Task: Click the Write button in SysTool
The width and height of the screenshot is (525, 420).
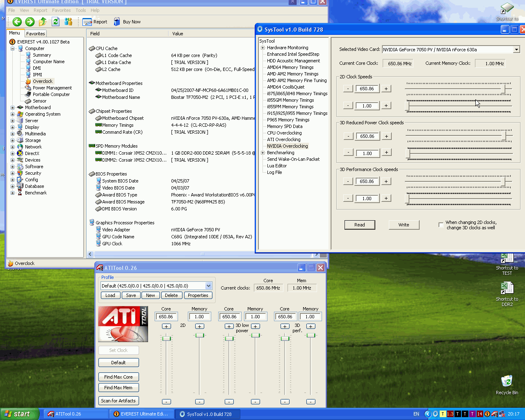Action: 404,225
